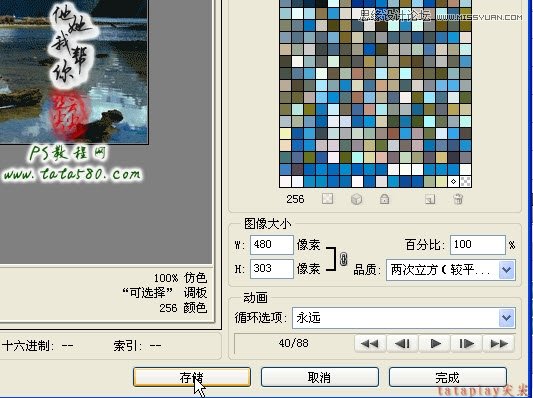Step forward to next animation frame

[x=466, y=344]
